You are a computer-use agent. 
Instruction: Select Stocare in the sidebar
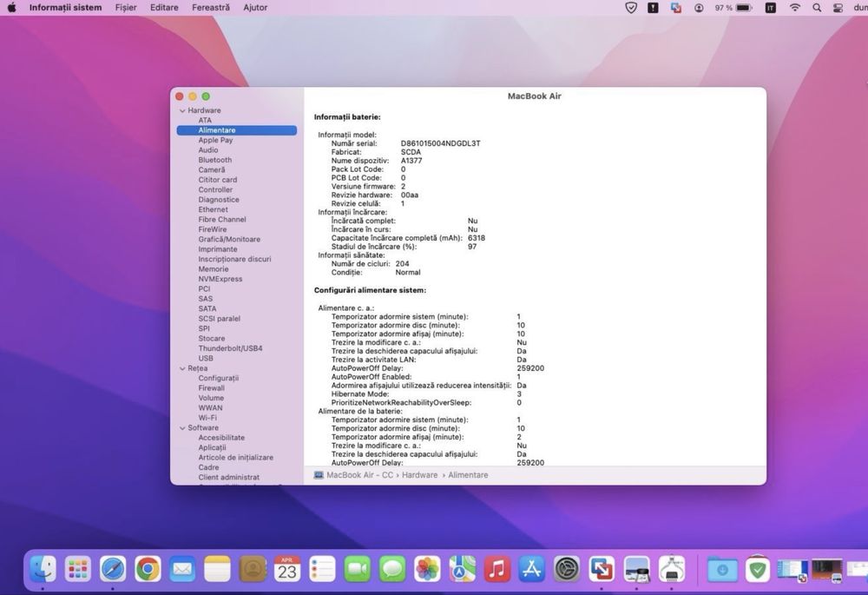pyautogui.click(x=211, y=339)
